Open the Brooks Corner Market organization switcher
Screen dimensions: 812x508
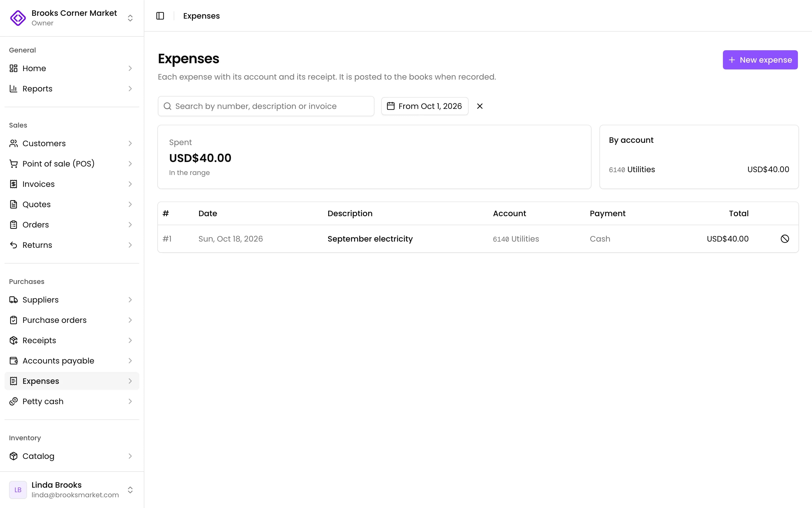pos(72,18)
